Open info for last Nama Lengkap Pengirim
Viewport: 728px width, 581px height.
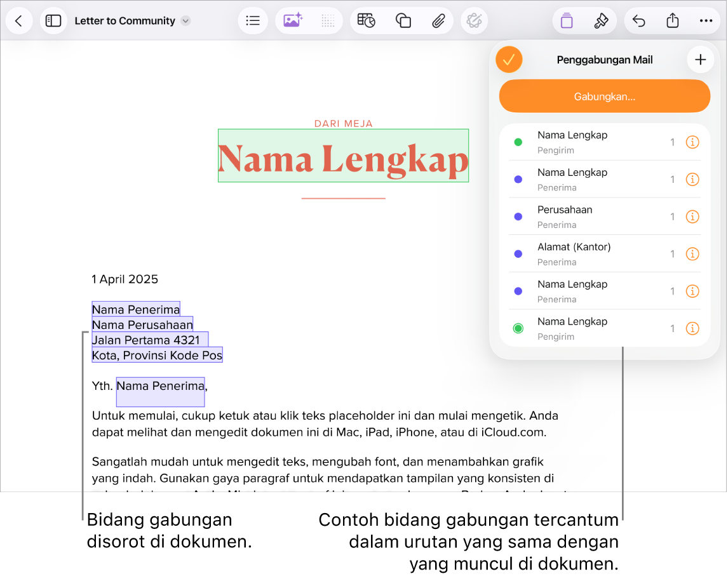[692, 328]
